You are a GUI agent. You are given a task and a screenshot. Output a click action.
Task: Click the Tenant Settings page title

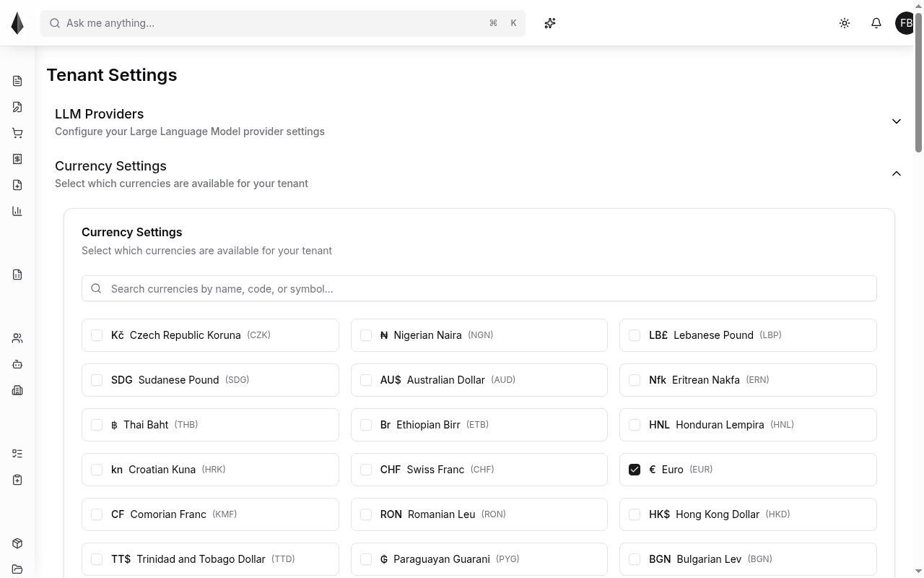pos(112,75)
